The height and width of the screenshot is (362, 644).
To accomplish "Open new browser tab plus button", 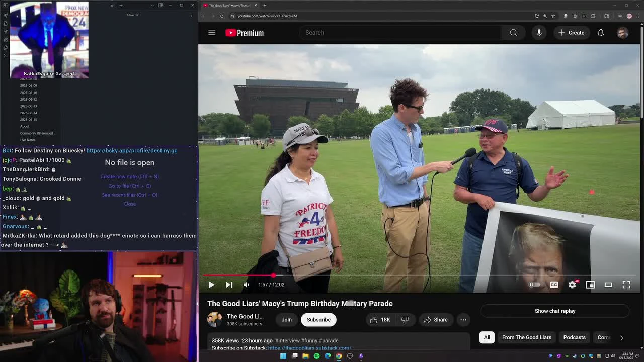I will [x=265, y=5].
